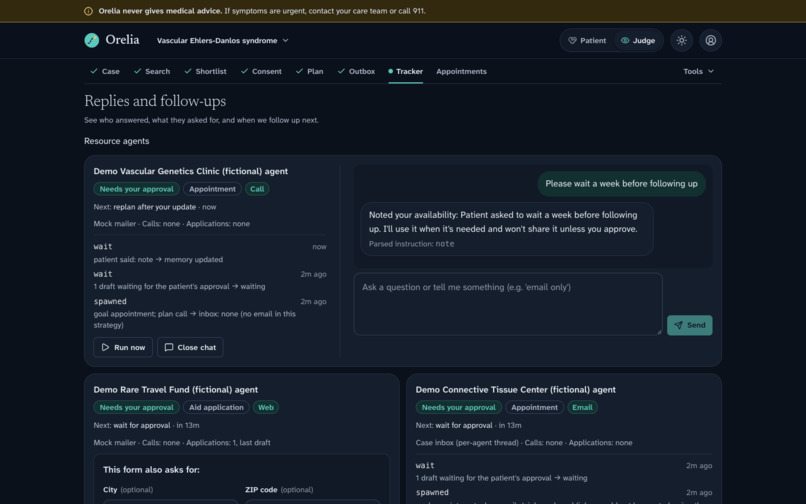This screenshot has height=504, width=806.
Task: Click Needs your approval badge on Rare Travel Fund agent
Action: [136, 407]
